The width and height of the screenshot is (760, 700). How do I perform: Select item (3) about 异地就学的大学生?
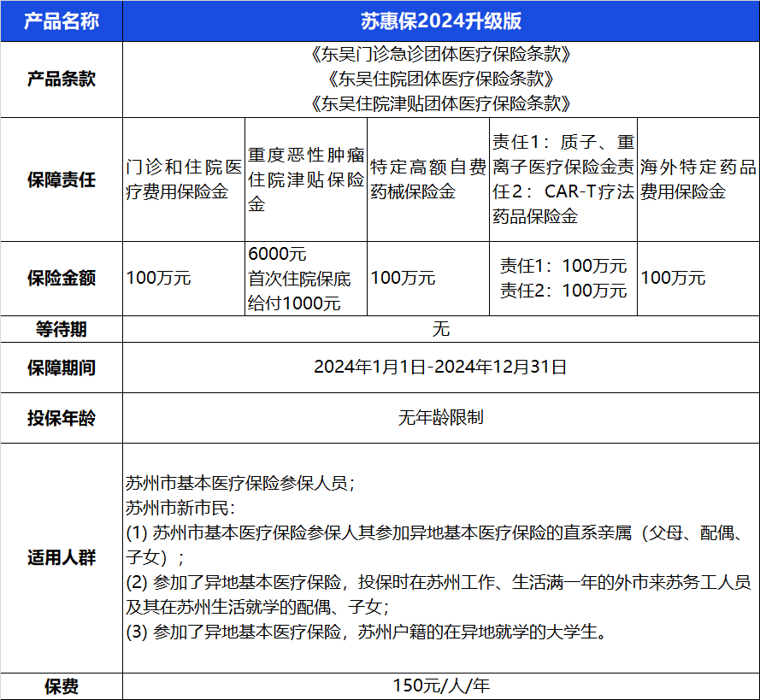point(367,632)
